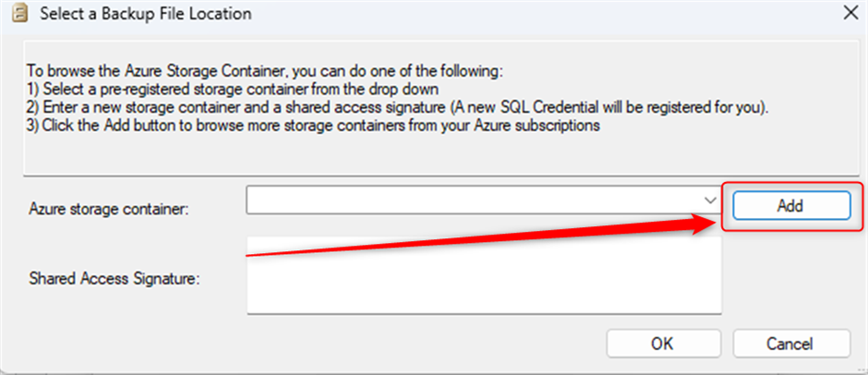The width and height of the screenshot is (868, 375).
Task: Select the 'Azure storage container:' label
Action: (108, 209)
